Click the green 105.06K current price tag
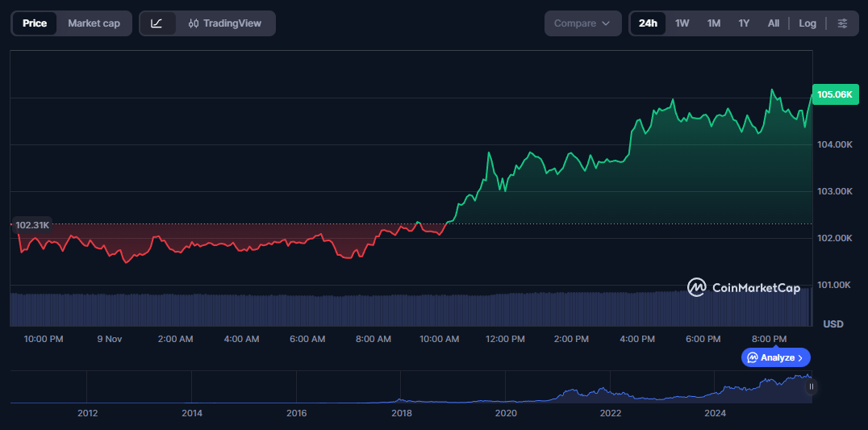The width and height of the screenshot is (868, 430). coord(834,94)
